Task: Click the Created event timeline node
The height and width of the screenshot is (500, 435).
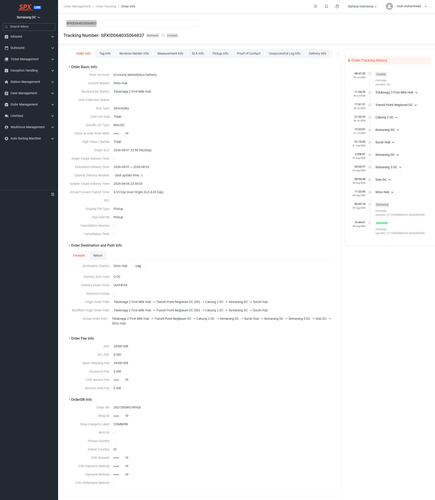Action: [370, 74]
